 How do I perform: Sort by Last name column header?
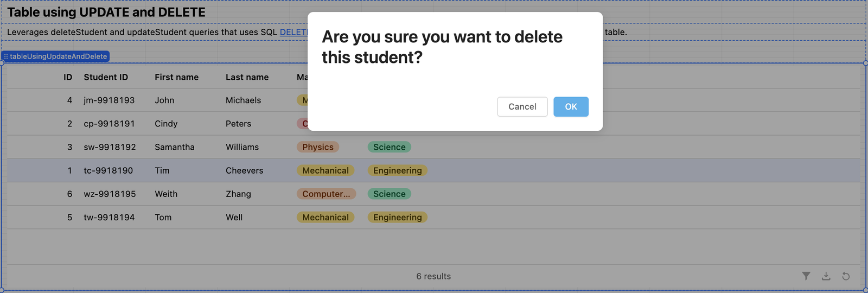247,77
